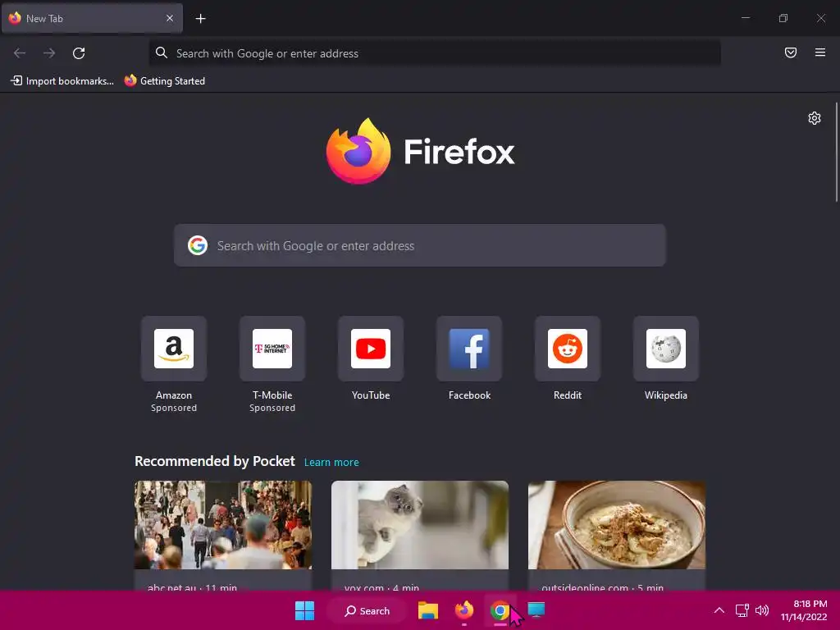
Task: Click the forward navigation arrow
Action: [x=49, y=53]
